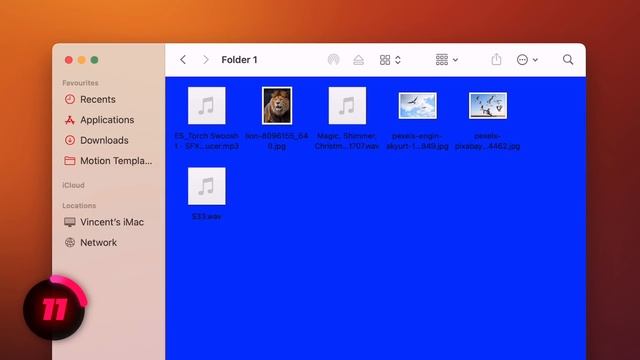Click the Folder 1 window title
Image resolution: width=640 pixels, height=360 pixels.
click(239, 60)
